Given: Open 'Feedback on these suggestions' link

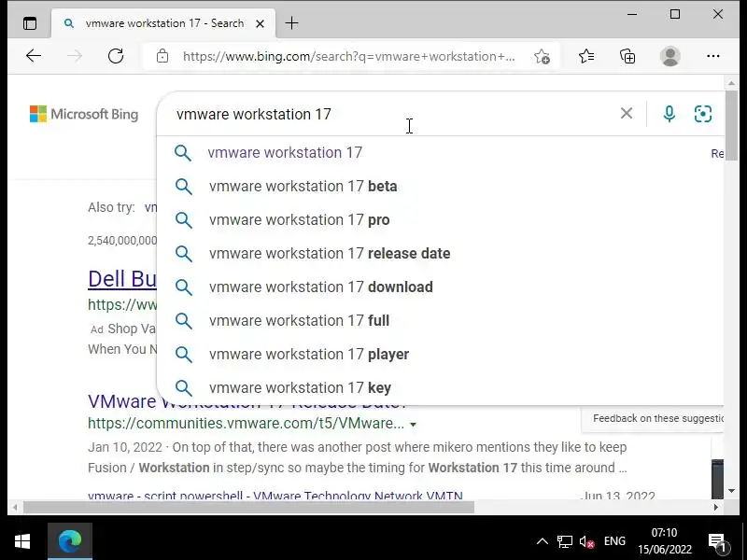Looking at the screenshot, I should (x=658, y=418).
